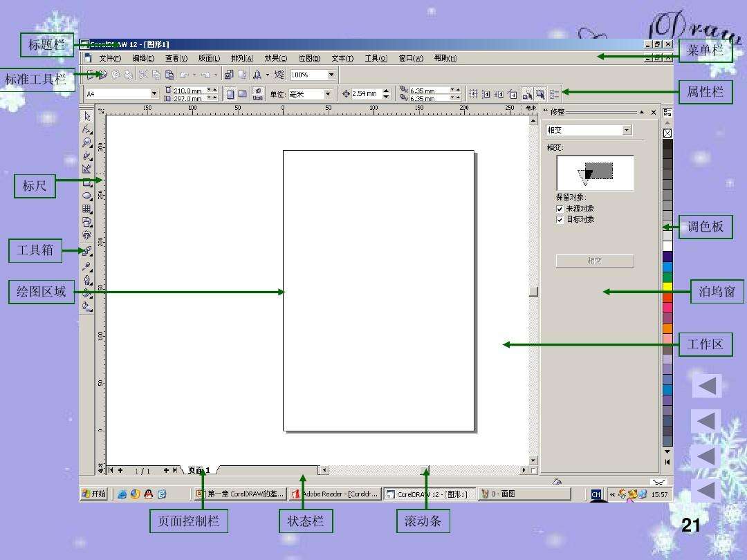Click the Import icon in standard toolbar
Image resolution: width=747 pixels, height=560 pixels.
point(229,75)
